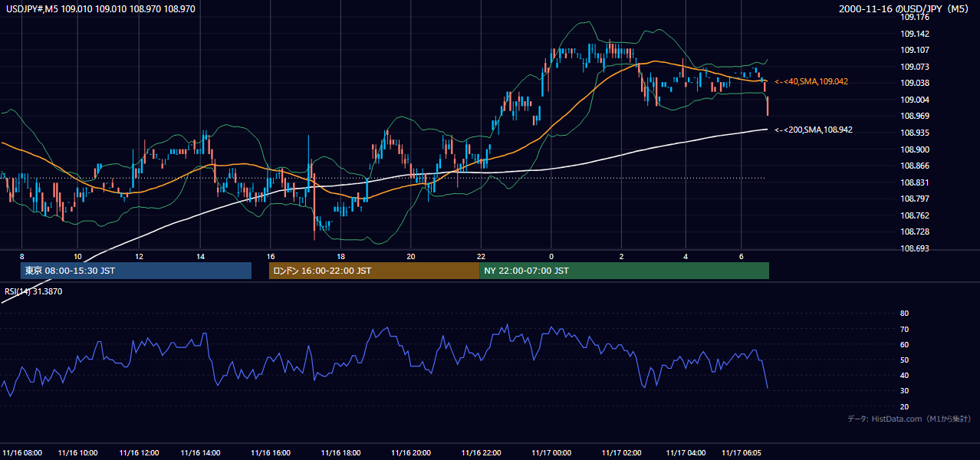Click the bottom time label 11/17 04:00

pos(686,453)
